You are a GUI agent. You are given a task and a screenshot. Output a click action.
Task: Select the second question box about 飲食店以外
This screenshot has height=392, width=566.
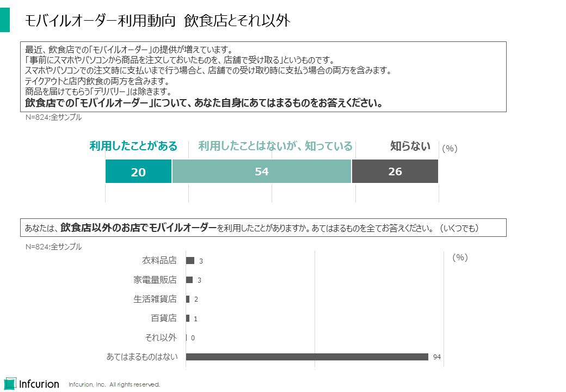coord(263,228)
